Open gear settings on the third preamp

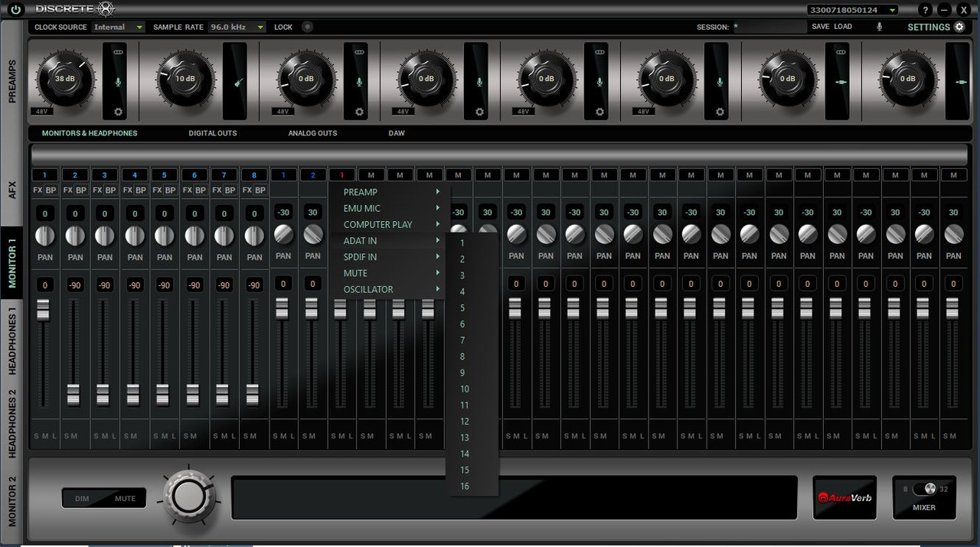(359, 112)
